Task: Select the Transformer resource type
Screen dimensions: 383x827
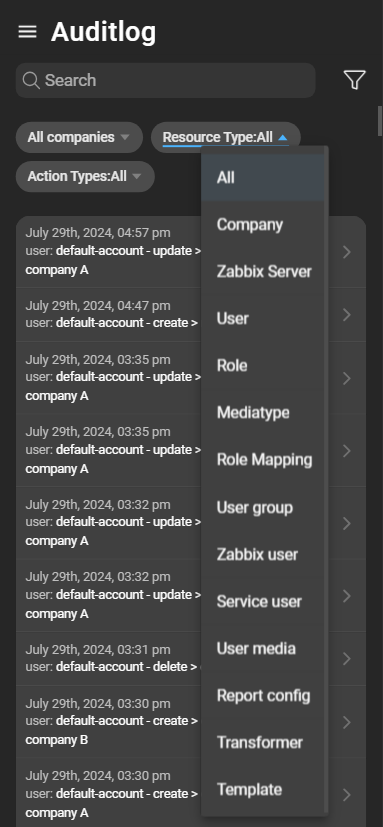Action: (264, 743)
